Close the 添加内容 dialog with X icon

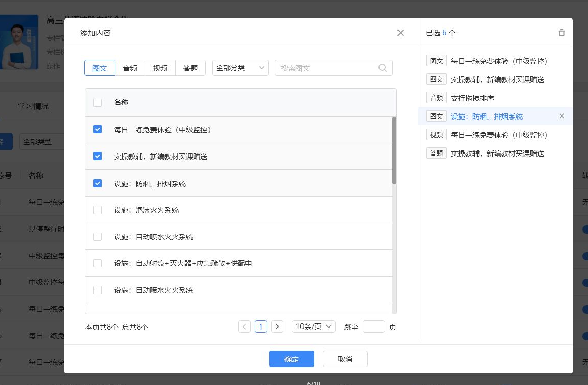click(401, 33)
